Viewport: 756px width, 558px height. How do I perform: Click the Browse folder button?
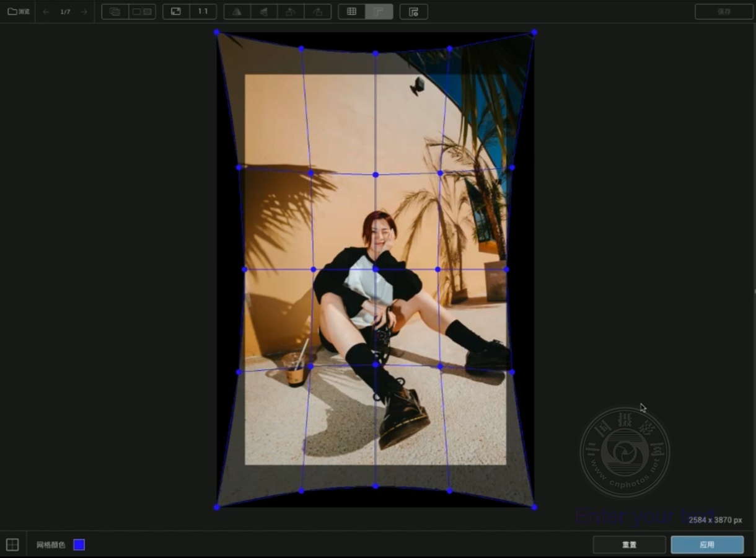pyautogui.click(x=19, y=12)
